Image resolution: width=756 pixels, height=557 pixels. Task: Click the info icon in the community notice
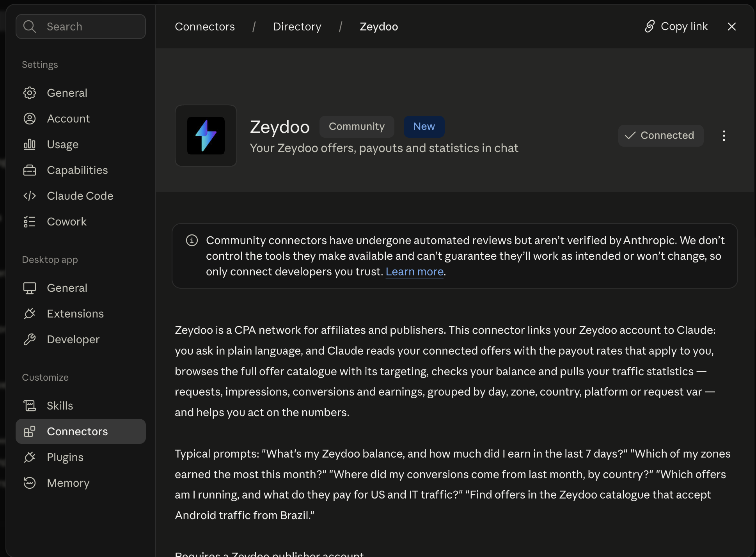click(x=192, y=240)
